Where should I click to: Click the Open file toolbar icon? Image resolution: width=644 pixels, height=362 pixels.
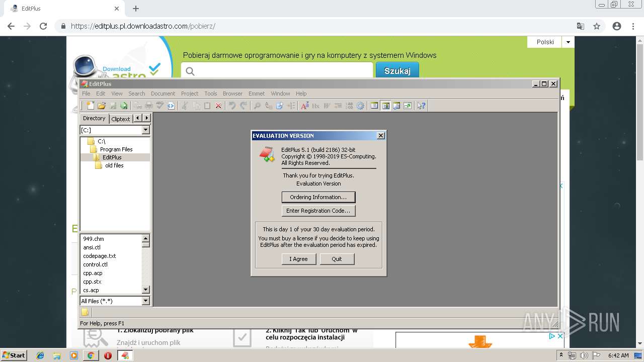[102, 106]
